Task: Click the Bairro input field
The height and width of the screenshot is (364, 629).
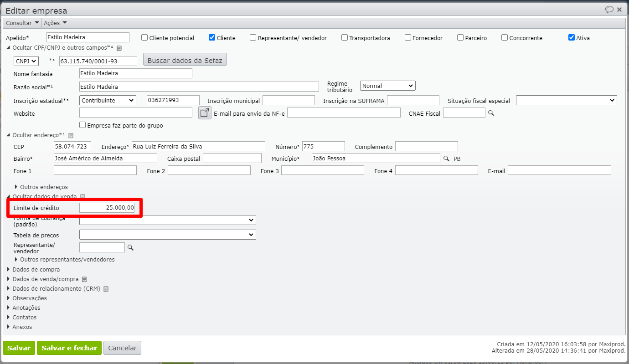Action: click(105, 158)
